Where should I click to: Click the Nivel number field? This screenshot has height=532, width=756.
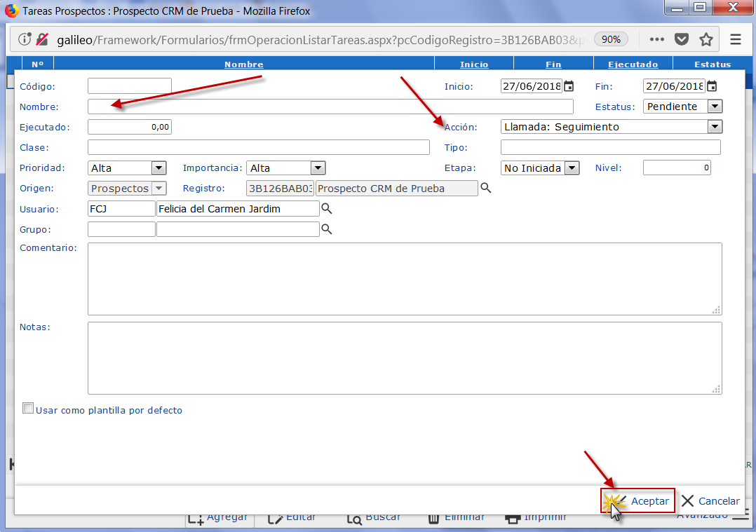click(x=677, y=168)
